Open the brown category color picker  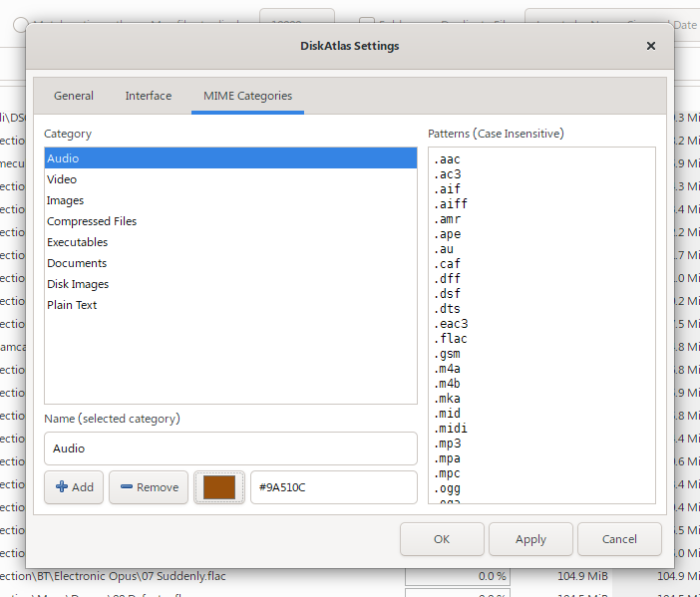pos(219,486)
